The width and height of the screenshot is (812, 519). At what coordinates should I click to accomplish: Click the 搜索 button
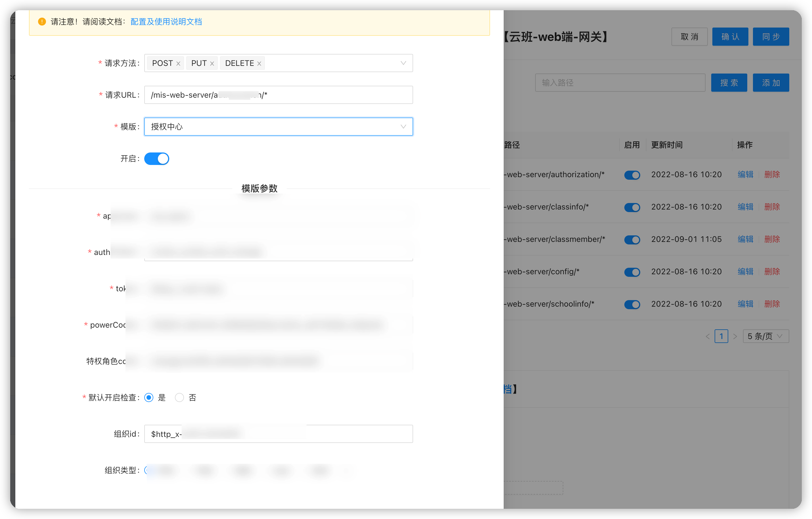[x=729, y=83]
